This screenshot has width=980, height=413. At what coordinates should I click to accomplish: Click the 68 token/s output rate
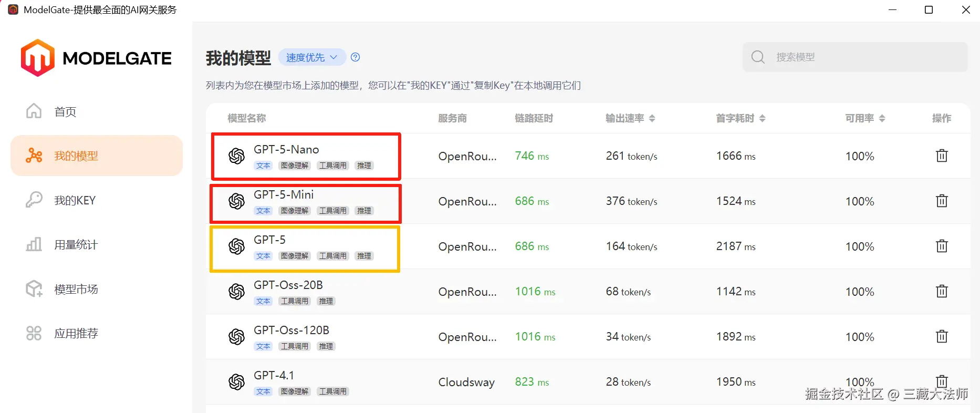click(628, 292)
